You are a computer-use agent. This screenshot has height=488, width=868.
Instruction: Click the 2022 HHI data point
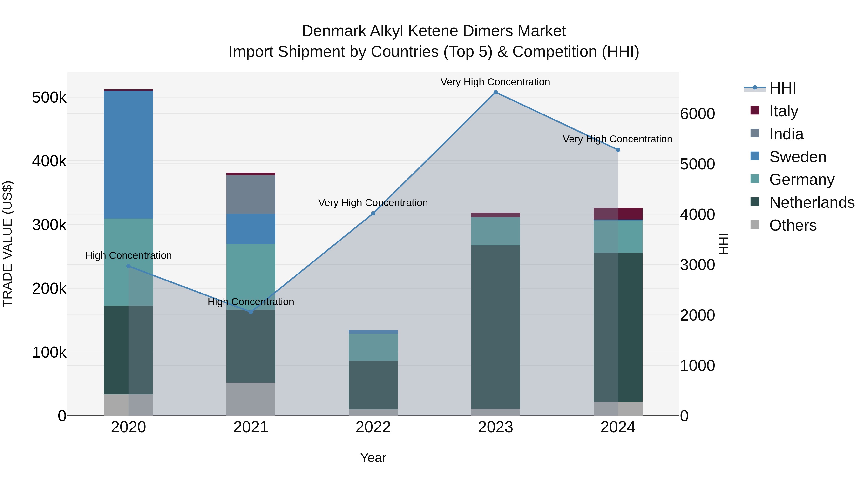point(373,214)
